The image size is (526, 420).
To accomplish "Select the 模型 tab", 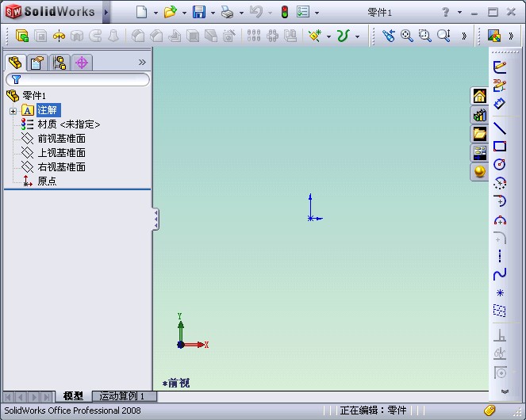I will (x=73, y=396).
